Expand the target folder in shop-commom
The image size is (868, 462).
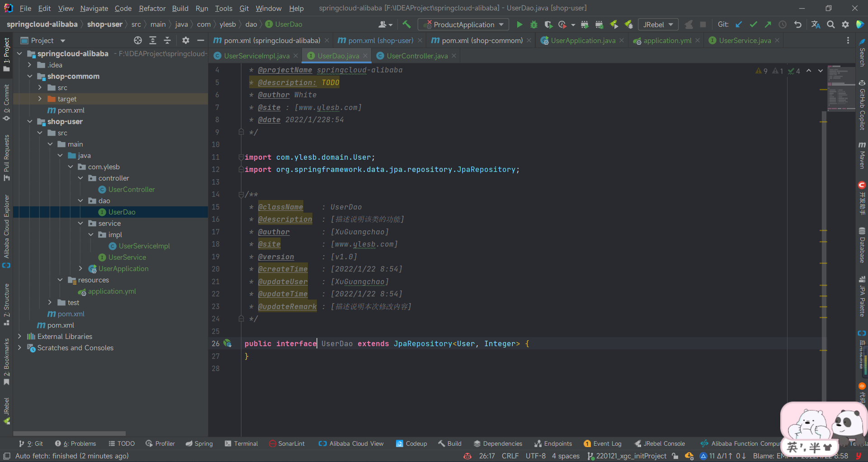coord(40,99)
